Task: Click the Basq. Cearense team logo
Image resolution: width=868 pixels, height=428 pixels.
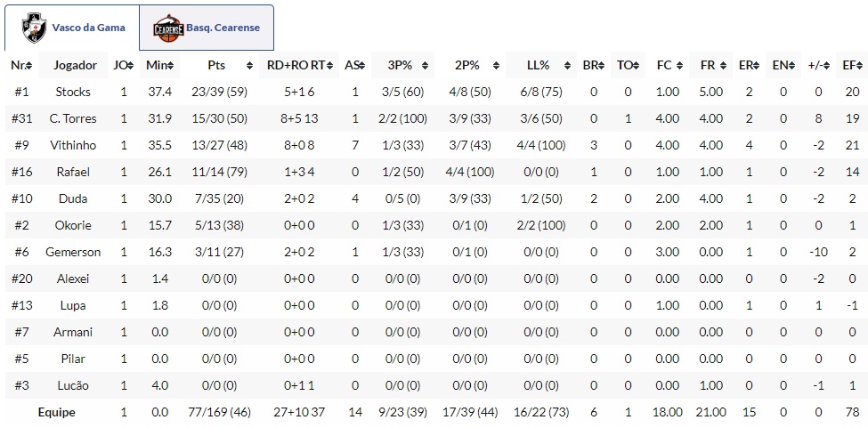Action: point(167,28)
